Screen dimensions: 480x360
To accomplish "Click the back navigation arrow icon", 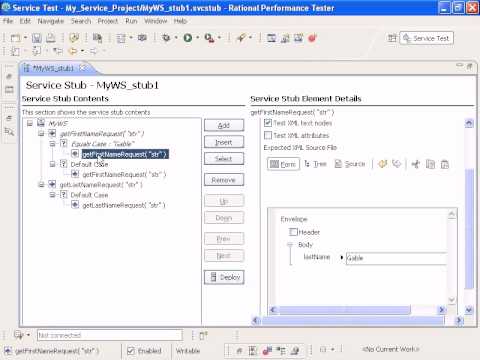I will [x=72, y=51].
